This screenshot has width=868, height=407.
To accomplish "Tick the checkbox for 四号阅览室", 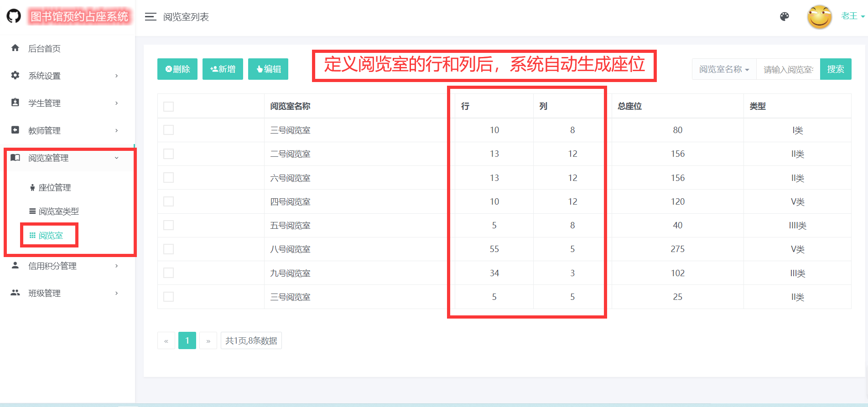I will 169,201.
